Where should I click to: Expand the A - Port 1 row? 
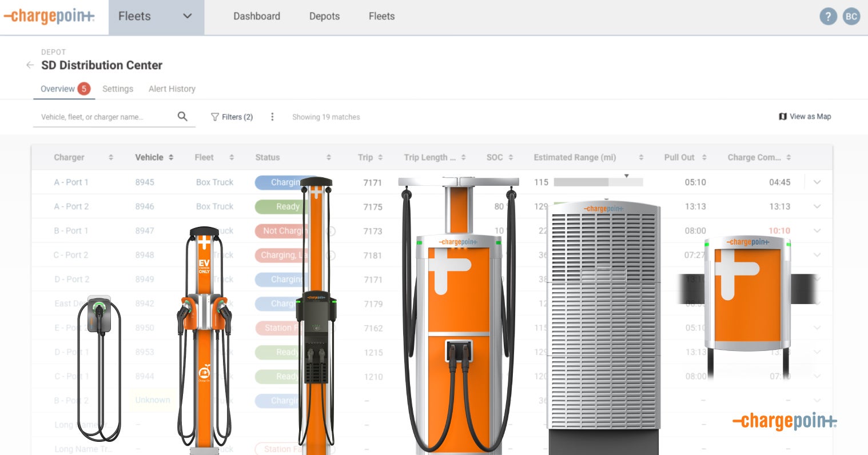tap(817, 182)
